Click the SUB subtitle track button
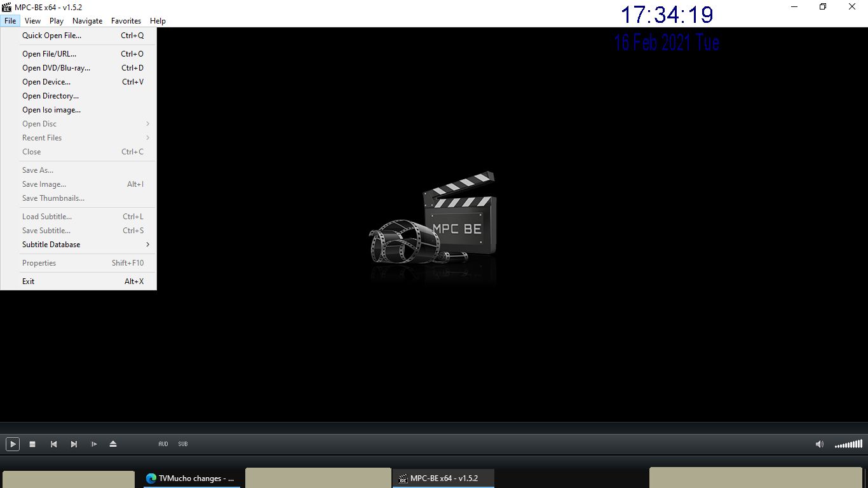This screenshot has width=868, height=488. 183,444
